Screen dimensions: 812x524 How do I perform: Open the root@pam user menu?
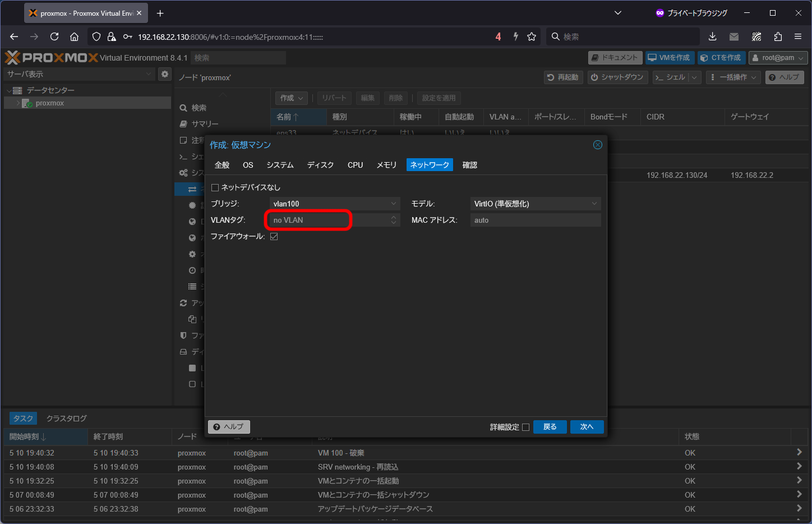778,58
